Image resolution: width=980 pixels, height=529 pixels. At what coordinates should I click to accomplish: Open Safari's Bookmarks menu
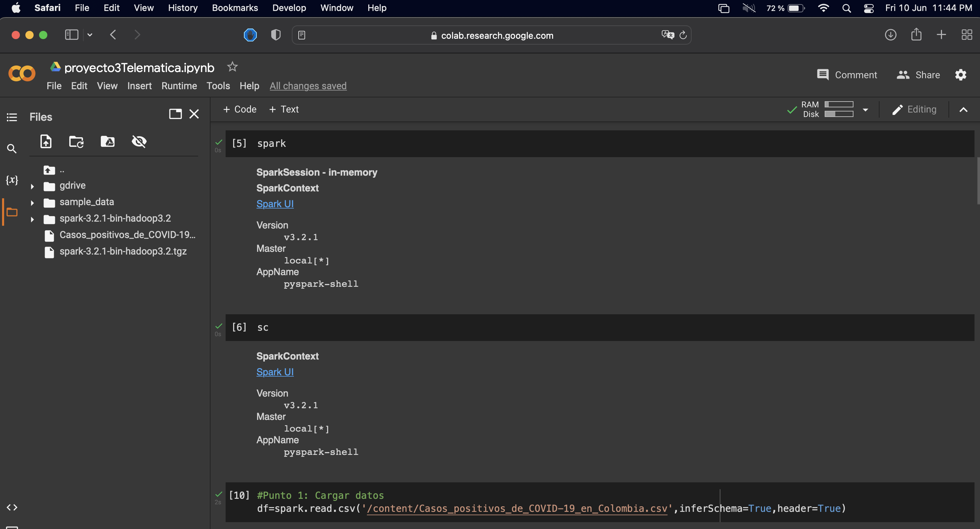(x=235, y=8)
